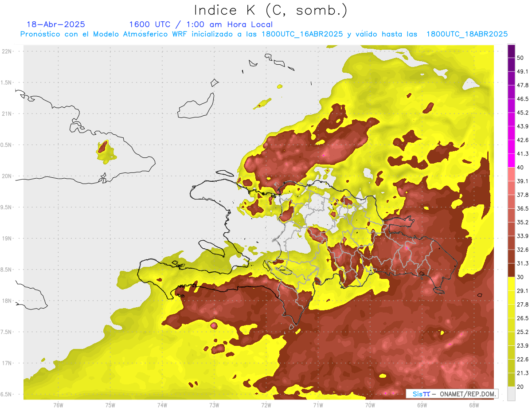532x411 pixels.
Task: Click the '40' value on the color scale
Action: pos(520,168)
